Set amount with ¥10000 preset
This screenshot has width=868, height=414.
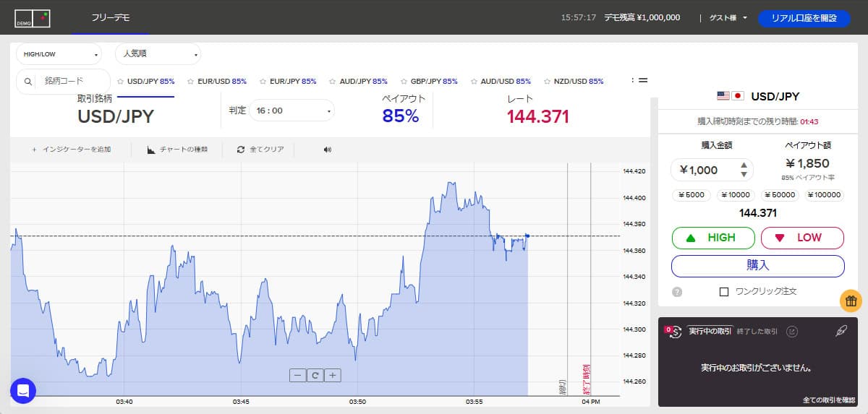point(737,195)
